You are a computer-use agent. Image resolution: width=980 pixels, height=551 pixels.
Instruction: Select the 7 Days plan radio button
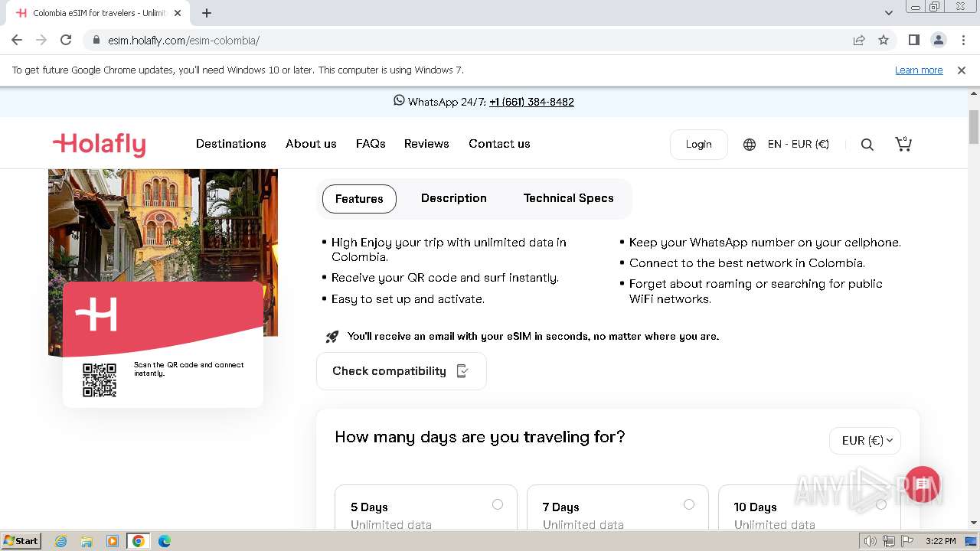point(689,504)
